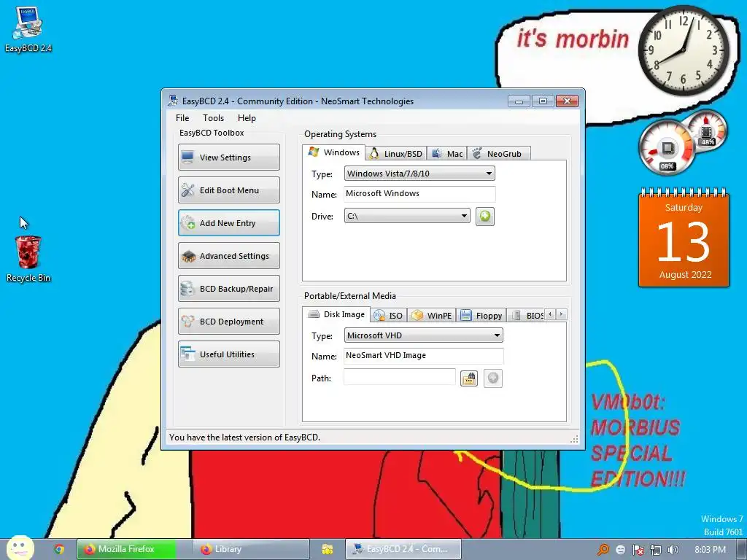The image size is (747, 560).
Task: Open Advanced Settings page
Action: point(228,256)
